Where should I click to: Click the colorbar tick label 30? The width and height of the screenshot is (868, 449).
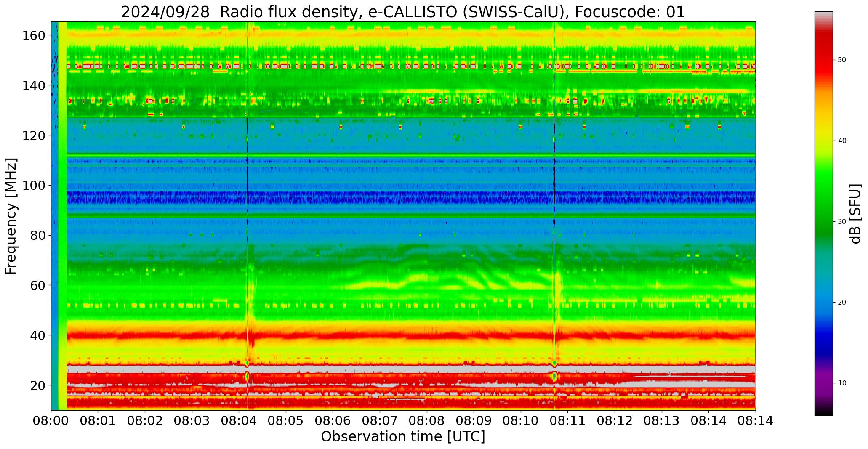point(842,222)
